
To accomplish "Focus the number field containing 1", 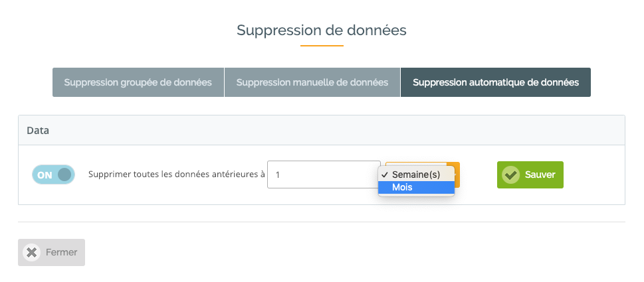I will pos(324,175).
